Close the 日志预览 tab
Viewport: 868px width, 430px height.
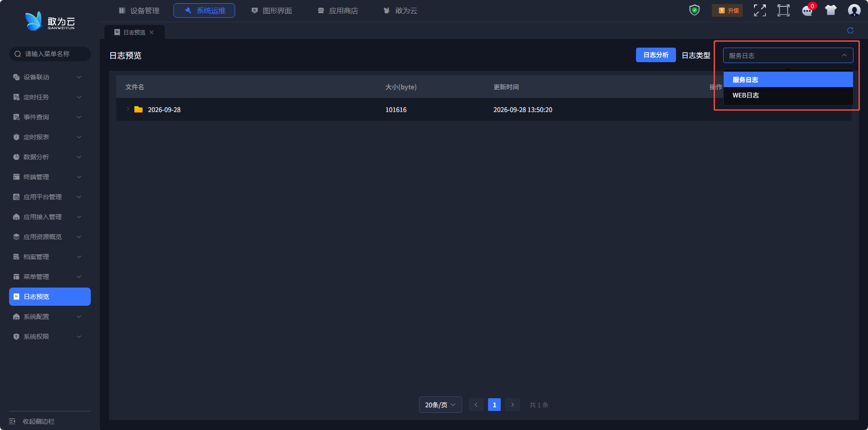coord(152,32)
